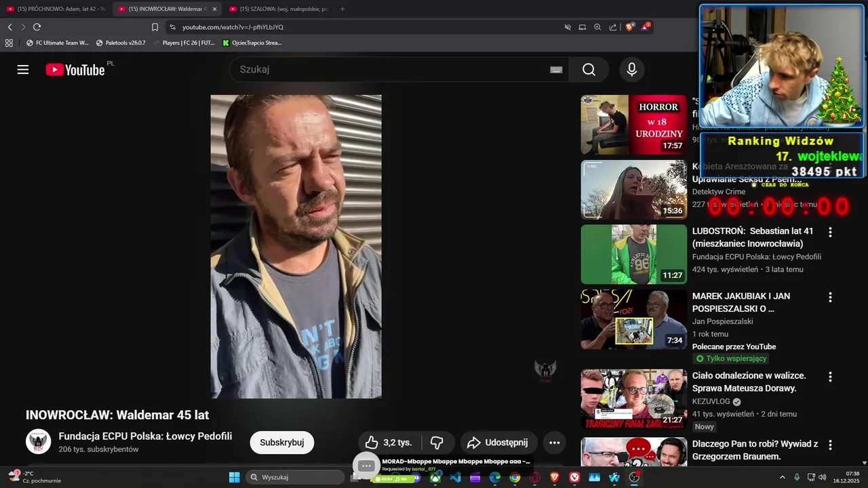The image size is (868, 488).
Task: Open the on-screen keyboard in search box
Action: point(556,70)
